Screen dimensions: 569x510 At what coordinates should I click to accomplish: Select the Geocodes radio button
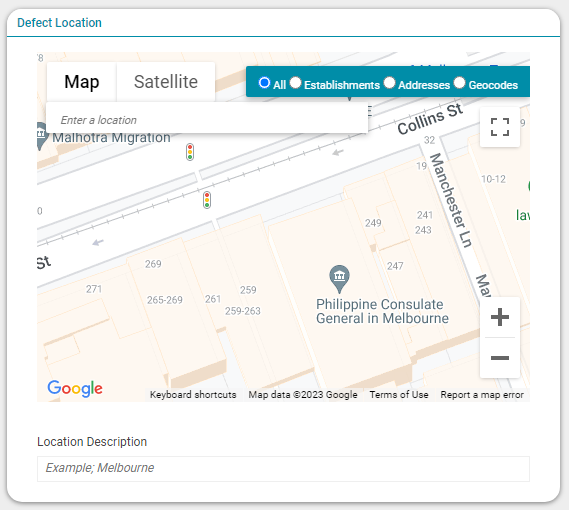pyautogui.click(x=459, y=83)
